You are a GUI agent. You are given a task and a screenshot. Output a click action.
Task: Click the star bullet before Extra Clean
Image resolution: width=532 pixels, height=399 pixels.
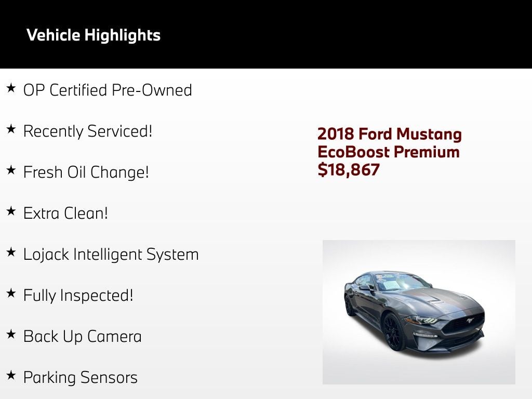coord(11,211)
